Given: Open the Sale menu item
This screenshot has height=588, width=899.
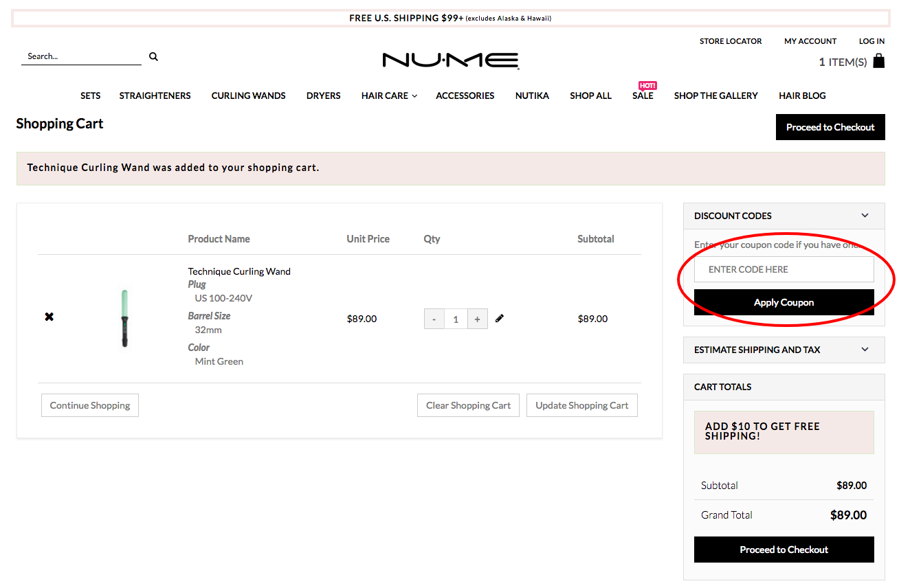Looking at the screenshot, I should (x=643, y=95).
